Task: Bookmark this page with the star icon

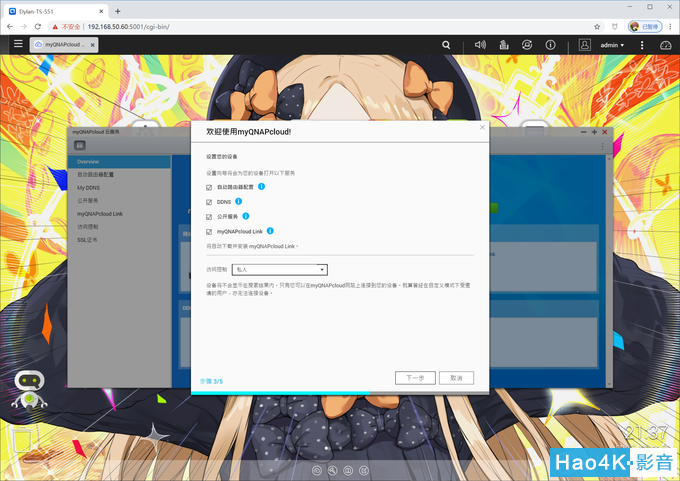Action: pos(597,27)
